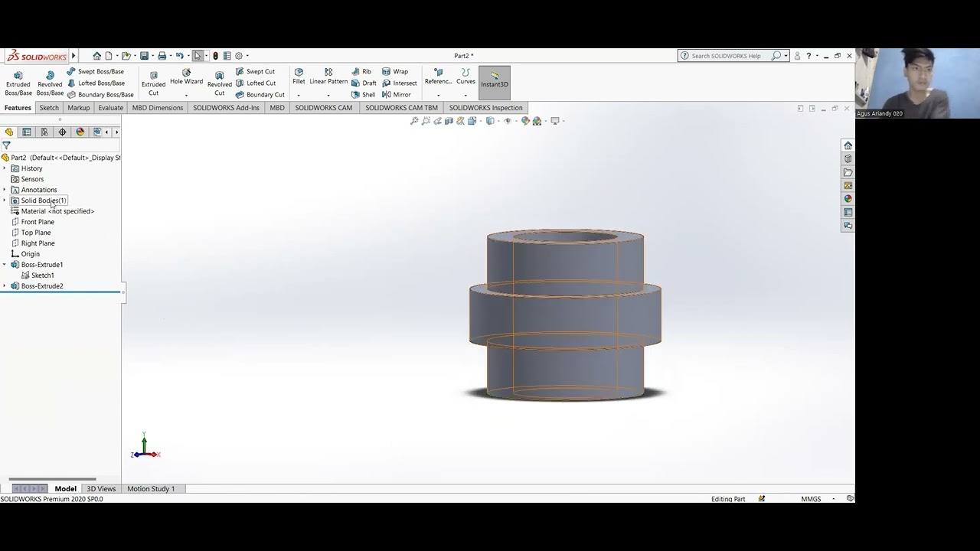Switch to the 3D Views bottom tab

[101, 489]
